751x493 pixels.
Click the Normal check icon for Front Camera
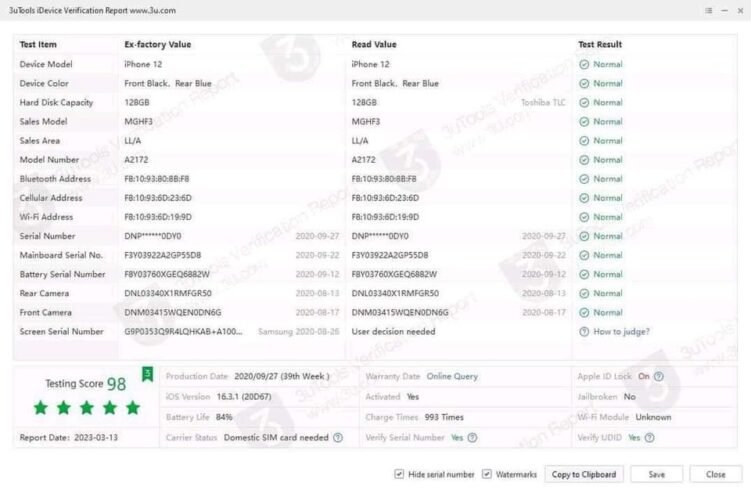(584, 312)
